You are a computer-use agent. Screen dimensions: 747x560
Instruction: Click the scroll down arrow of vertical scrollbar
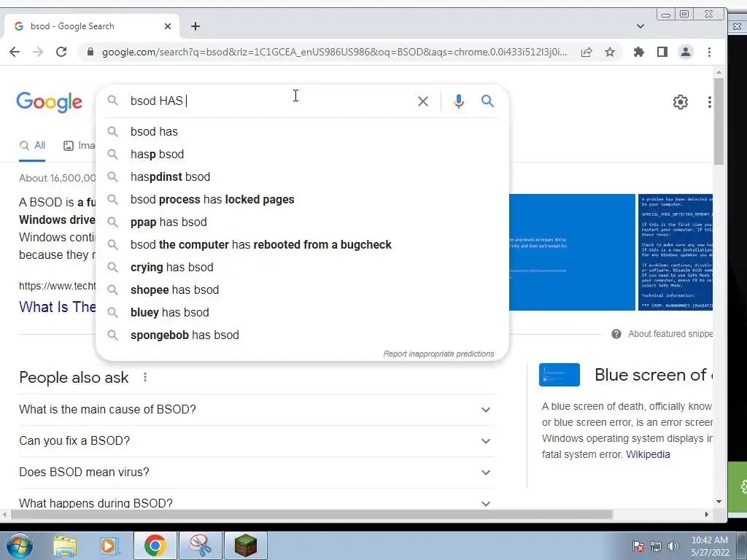pos(719,502)
